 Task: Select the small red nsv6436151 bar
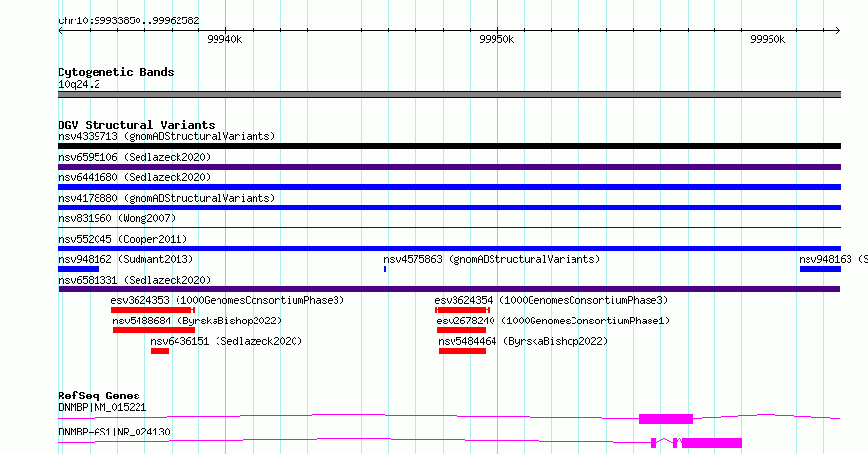(x=160, y=351)
